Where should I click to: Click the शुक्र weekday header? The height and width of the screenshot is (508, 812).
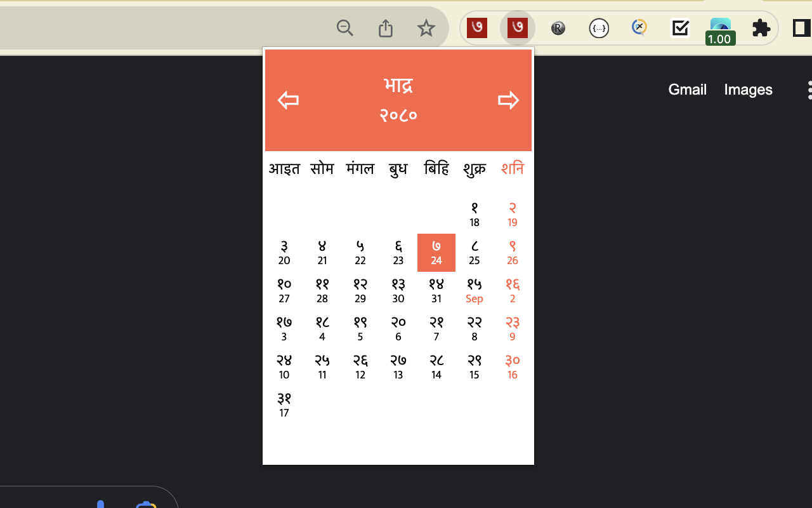pyautogui.click(x=475, y=168)
